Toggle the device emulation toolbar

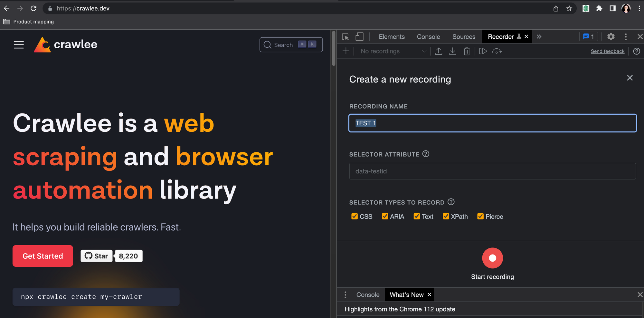click(x=359, y=37)
